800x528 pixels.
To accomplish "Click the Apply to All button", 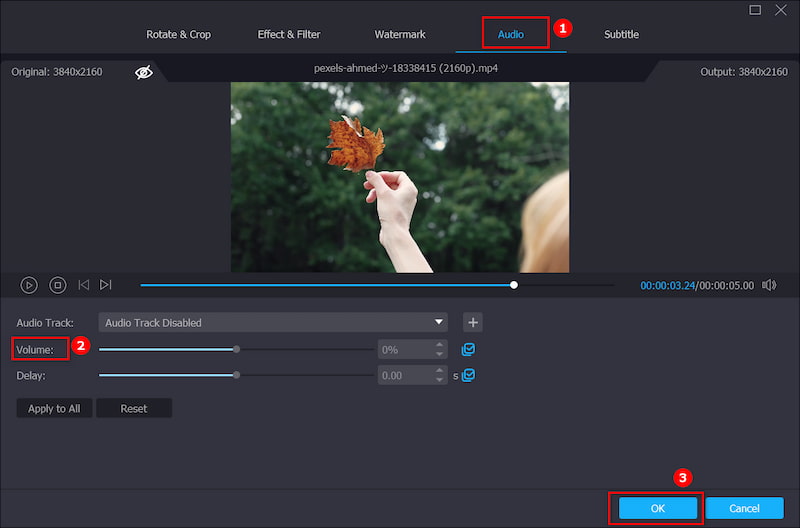I will click(54, 408).
